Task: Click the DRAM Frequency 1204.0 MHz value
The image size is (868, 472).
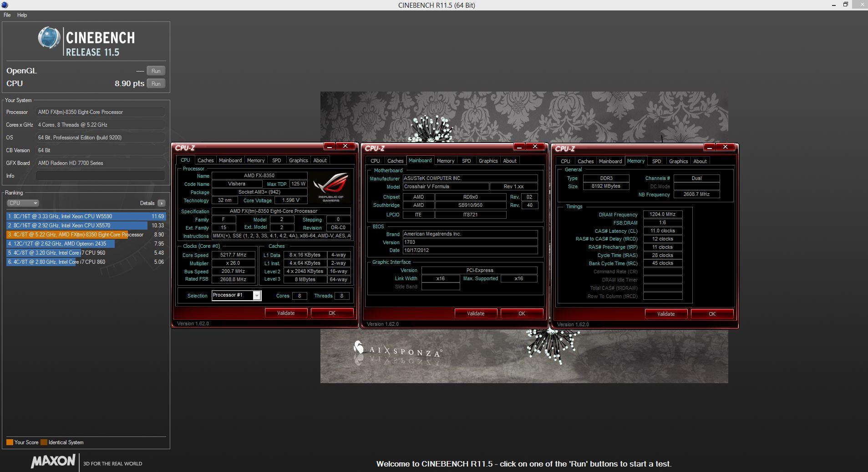Action: (663, 215)
